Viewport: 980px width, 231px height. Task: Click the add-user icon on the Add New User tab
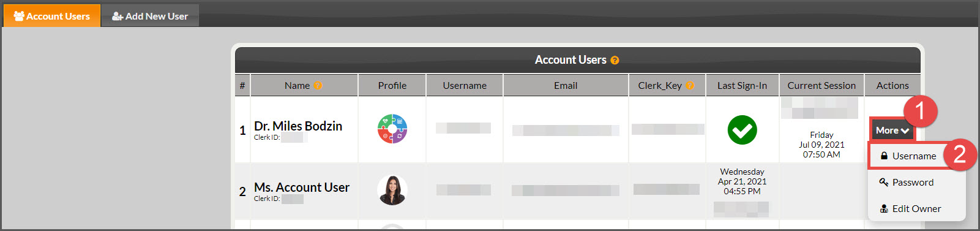pos(118,17)
